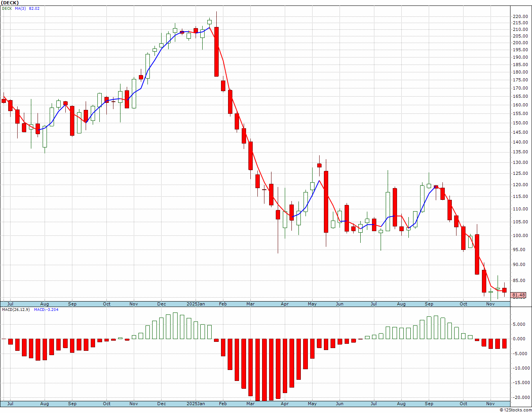Open the 12Stocks.com copyright link
This screenshot has width=532, height=413.
pos(516,410)
